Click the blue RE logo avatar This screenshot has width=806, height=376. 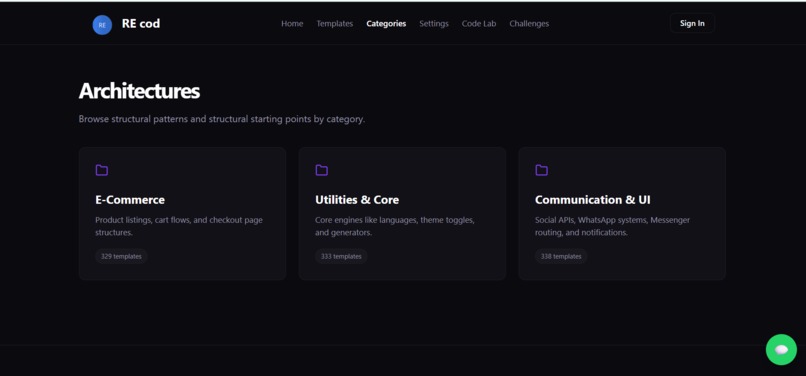102,25
